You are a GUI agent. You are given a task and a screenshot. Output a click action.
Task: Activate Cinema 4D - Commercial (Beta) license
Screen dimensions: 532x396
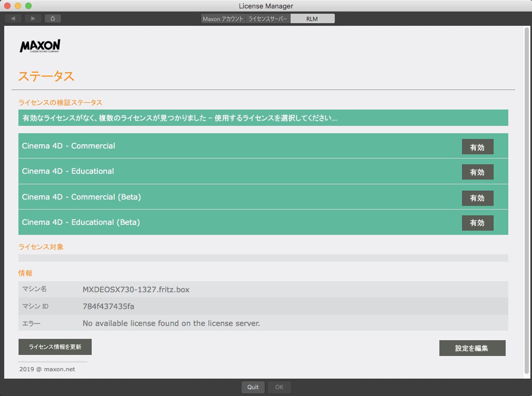[x=477, y=198]
